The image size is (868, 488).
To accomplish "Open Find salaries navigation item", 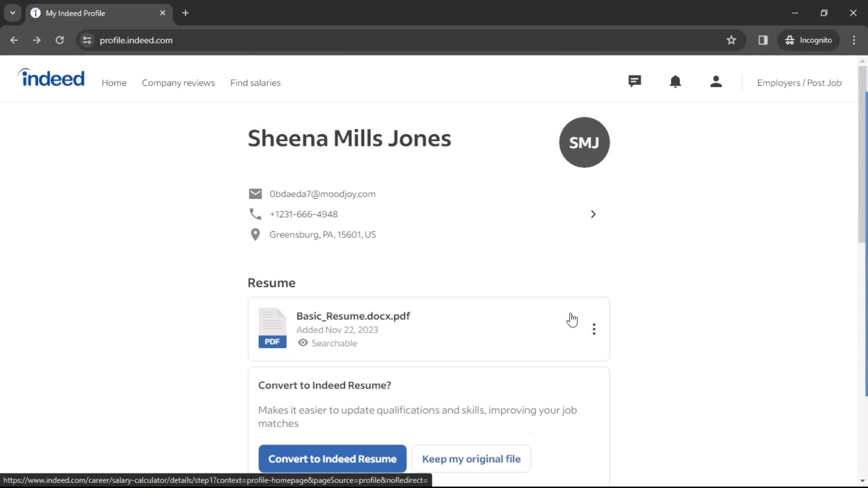I will pyautogui.click(x=255, y=82).
